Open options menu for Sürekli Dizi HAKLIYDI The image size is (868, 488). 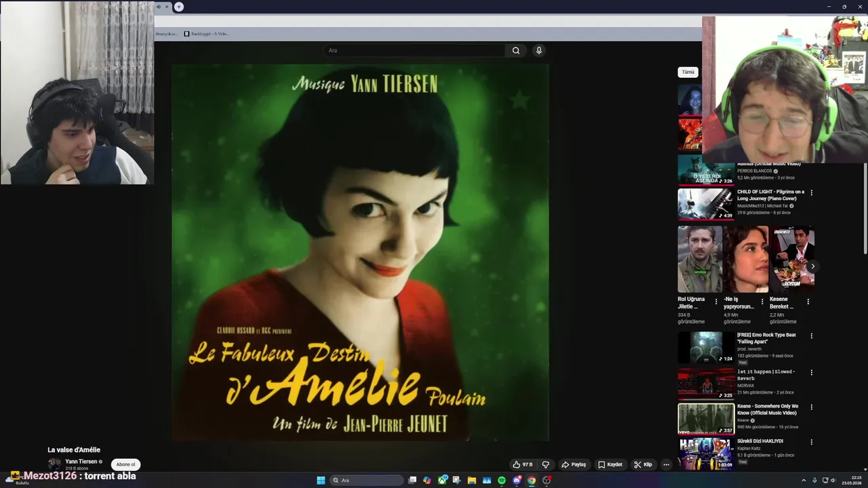point(811,442)
